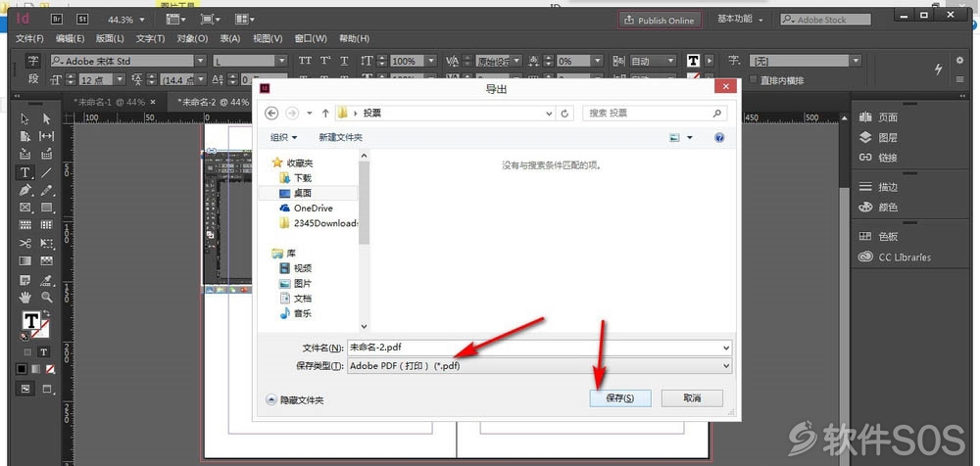
Task: Open the 编辑(E) menu
Action: point(70,39)
